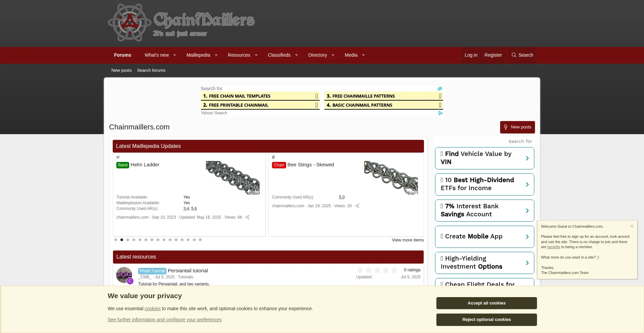Click share icon under Bee Stings entry
The image size is (644, 333).
pyautogui.click(x=357, y=206)
